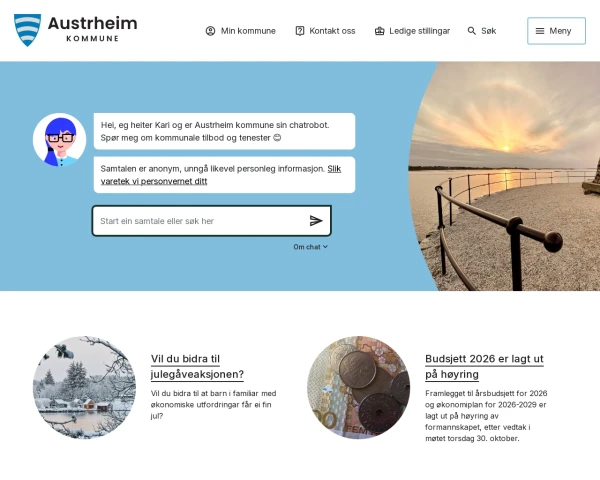Click the Kari chatbot avatar
The height and width of the screenshot is (480, 600).
59,140
